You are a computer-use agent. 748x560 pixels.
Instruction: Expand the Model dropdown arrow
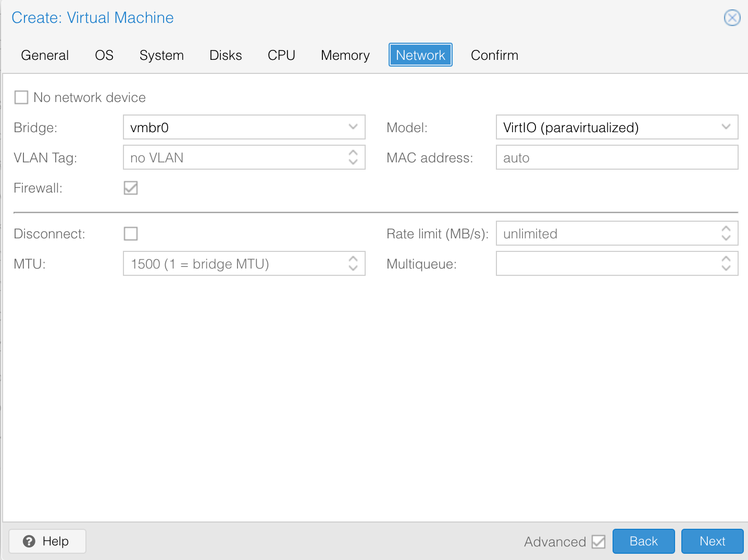(x=726, y=127)
